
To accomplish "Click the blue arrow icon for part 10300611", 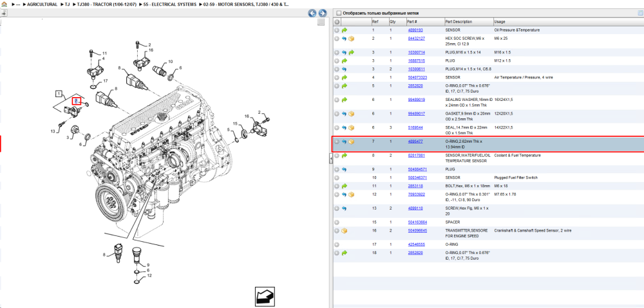I will 344,69.
